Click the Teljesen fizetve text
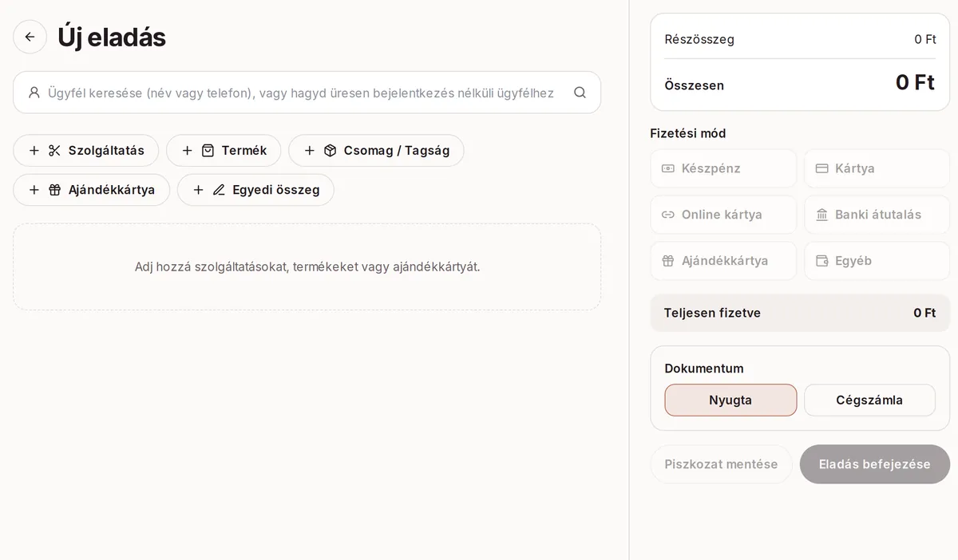 point(712,313)
